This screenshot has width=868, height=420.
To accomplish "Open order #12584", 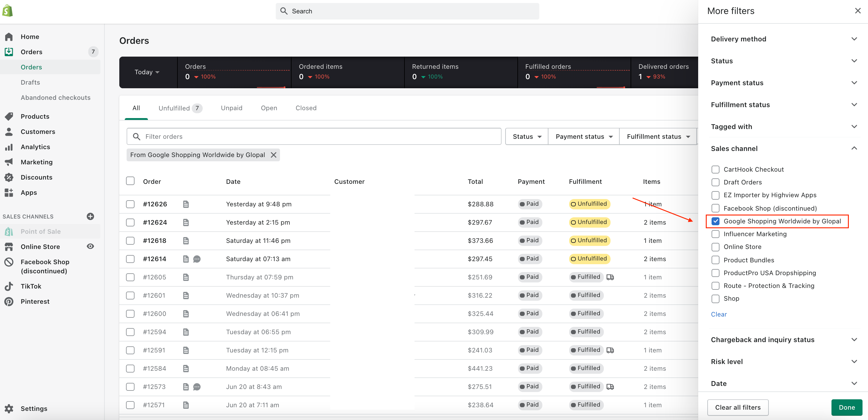I will [154, 369].
